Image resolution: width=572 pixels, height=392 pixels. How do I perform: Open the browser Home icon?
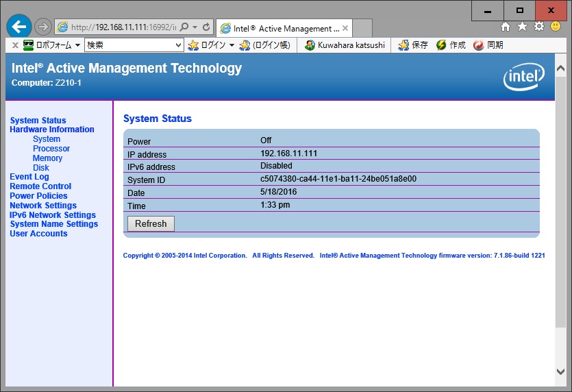pyautogui.click(x=506, y=27)
